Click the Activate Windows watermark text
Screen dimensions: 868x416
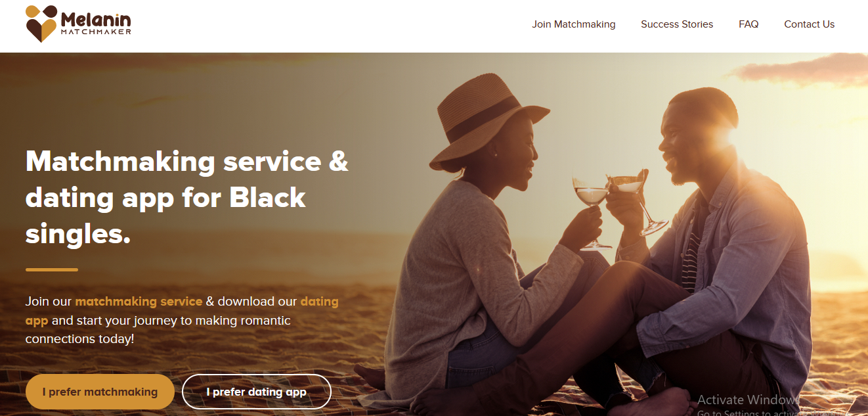(x=748, y=400)
